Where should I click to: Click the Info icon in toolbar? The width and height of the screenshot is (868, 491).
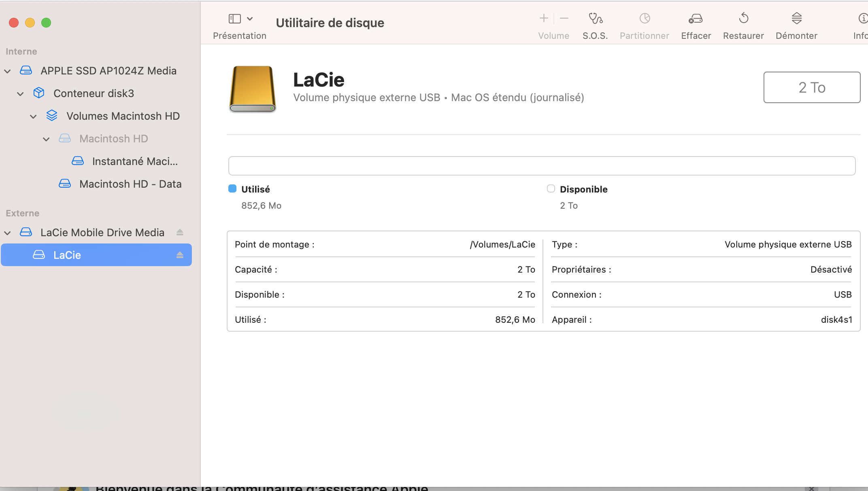coord(863,19)
